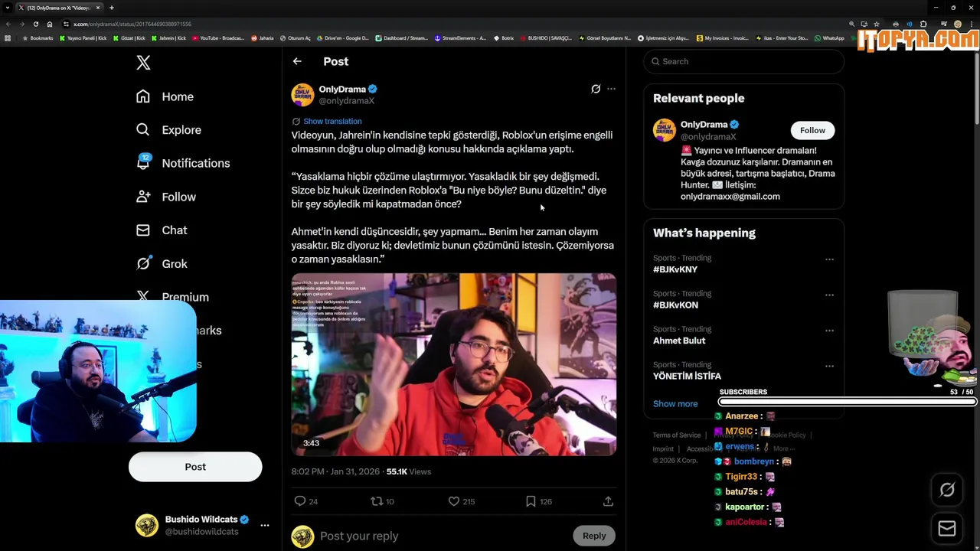Screen dimensions: 980x551
Task: Follow OnlyDrama in Relevant people
Action: [812, 130]
